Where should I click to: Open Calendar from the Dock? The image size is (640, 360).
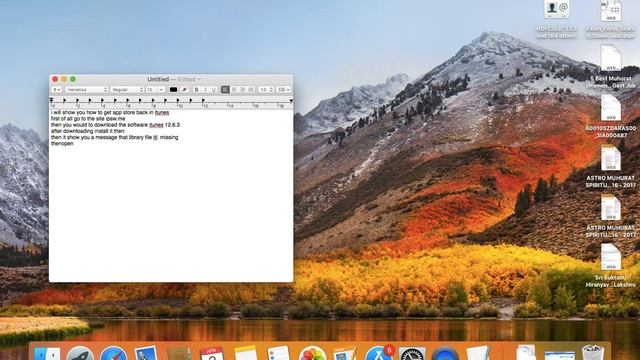[211, 353]
